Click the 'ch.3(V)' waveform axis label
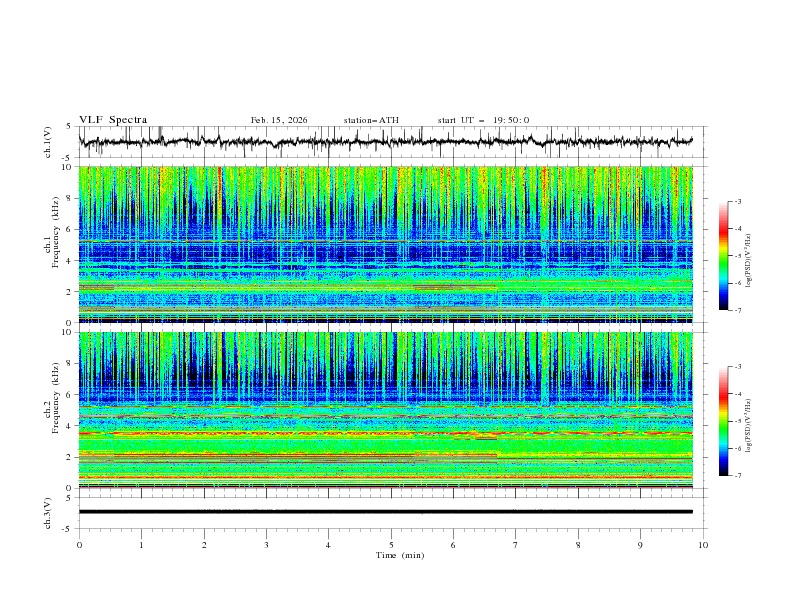 point(48,513)
